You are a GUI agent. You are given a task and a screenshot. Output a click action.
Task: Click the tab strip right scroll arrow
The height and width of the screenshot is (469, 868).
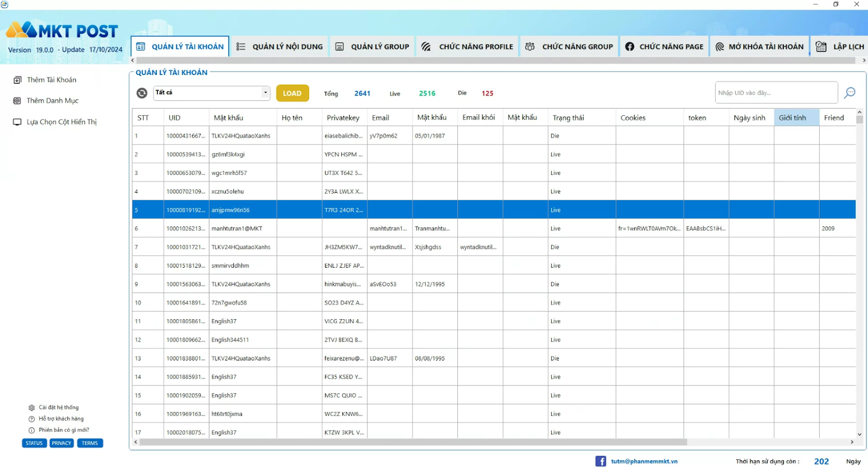pyautogui.click(x=864, y=60)
